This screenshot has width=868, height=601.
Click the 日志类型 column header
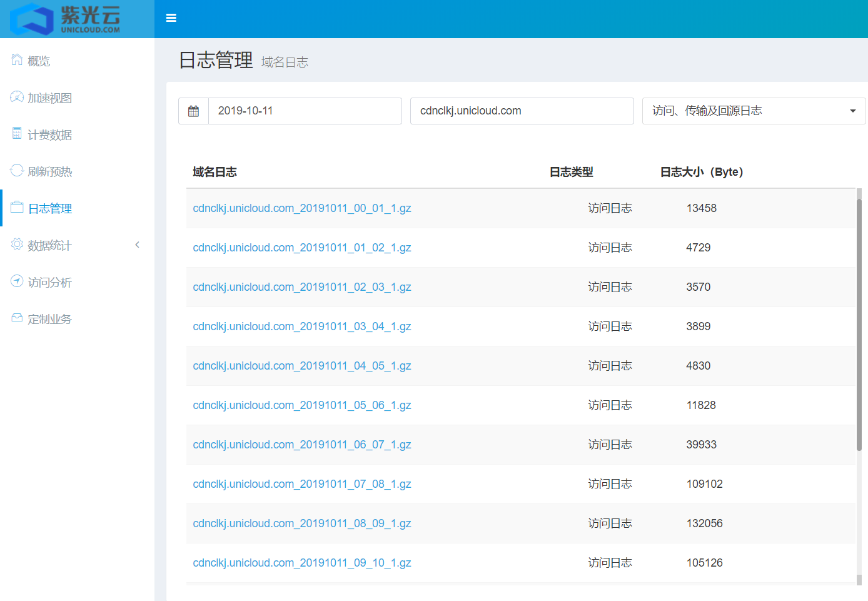point(572,172)
